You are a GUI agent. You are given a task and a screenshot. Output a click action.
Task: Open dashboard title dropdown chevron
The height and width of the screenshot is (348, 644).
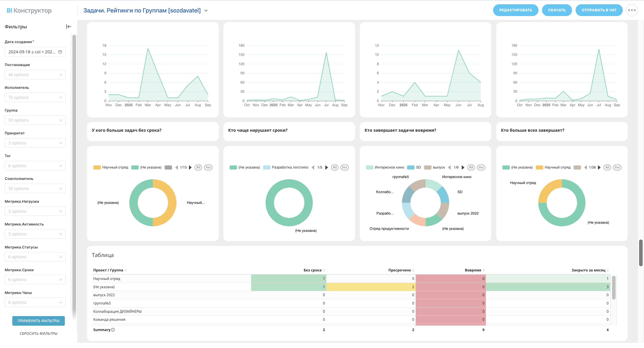pyautogui.click(x=206, y=11)
